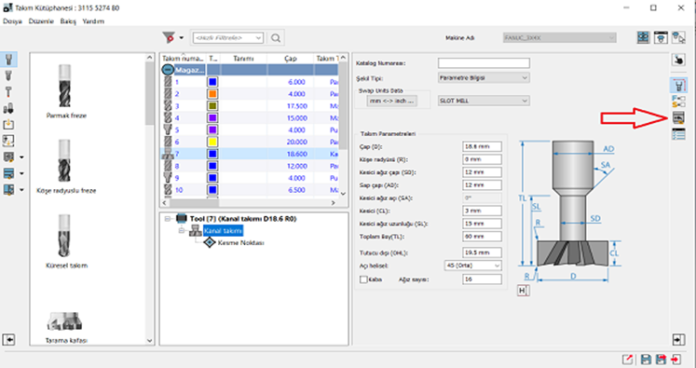Viewport: 696px width, 368px height.
Task: Select the highlighted milling tools category icon
Action: [x=8, y=59]
